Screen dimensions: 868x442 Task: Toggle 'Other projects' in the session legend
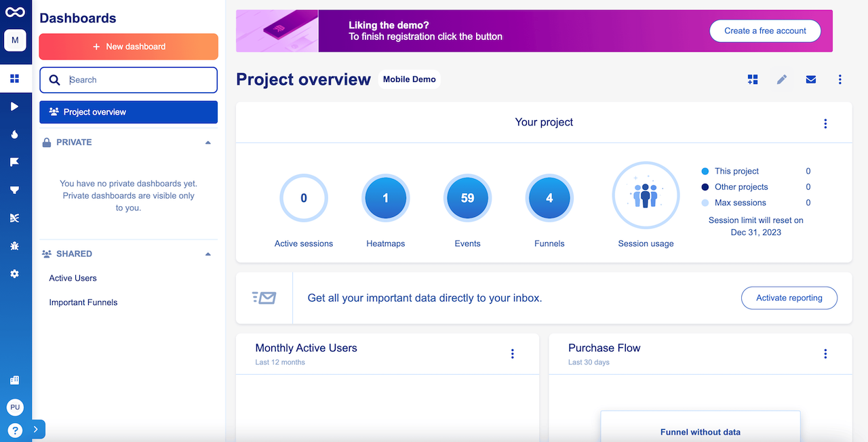(705, 186)
